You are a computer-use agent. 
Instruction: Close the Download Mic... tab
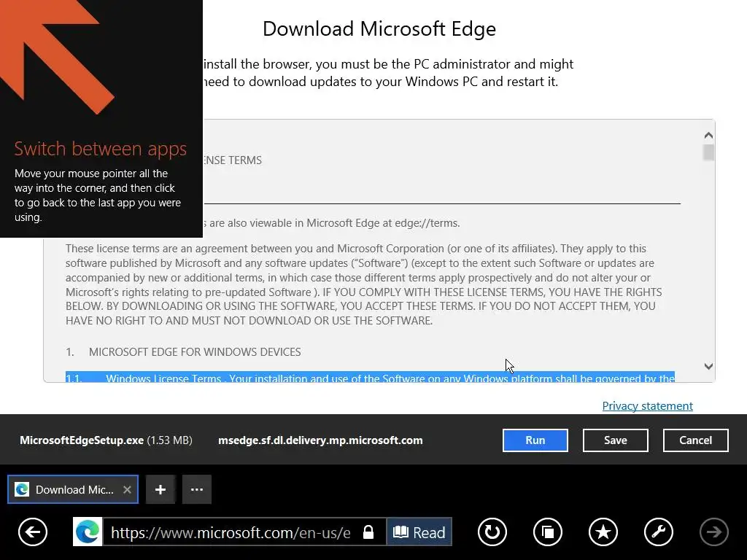coord(127,489)
